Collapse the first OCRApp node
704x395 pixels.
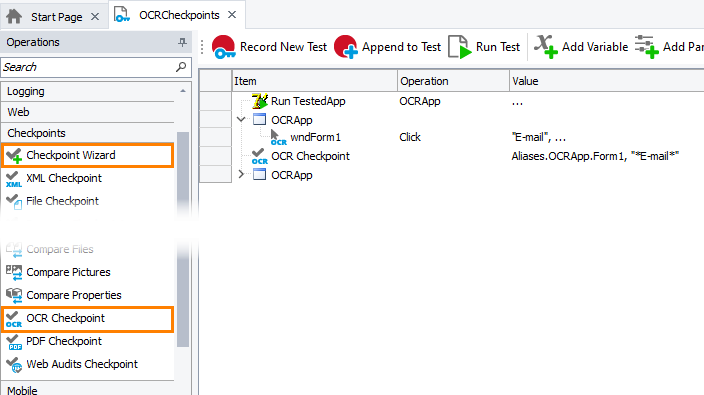click(x=241, y=119)
